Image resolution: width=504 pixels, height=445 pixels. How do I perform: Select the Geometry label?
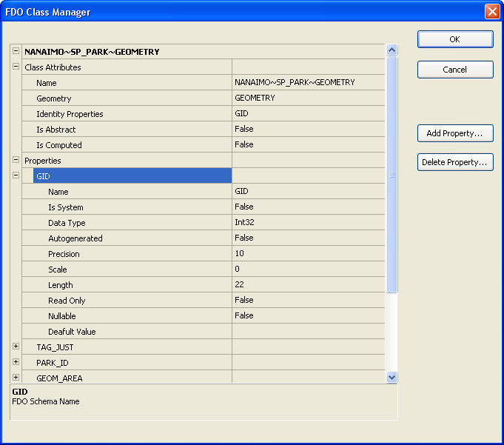(x=54, y=98)
